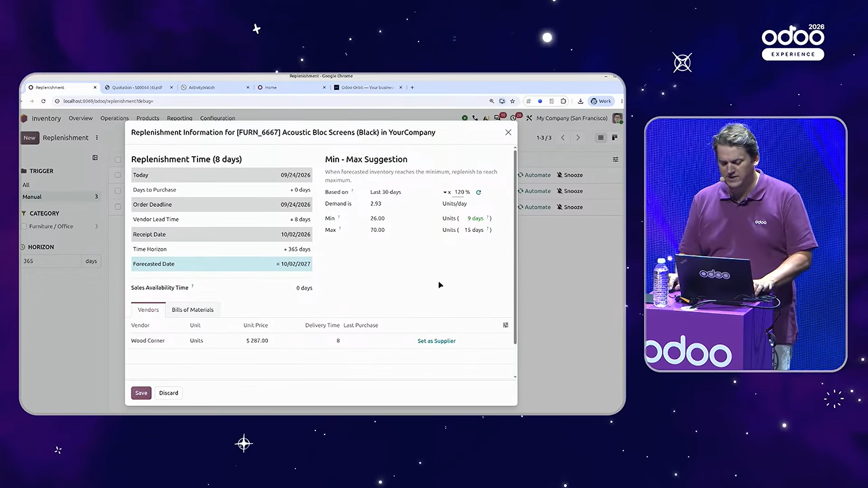Switch to kanban view
868x488 pixels.
tap(614, 138)
